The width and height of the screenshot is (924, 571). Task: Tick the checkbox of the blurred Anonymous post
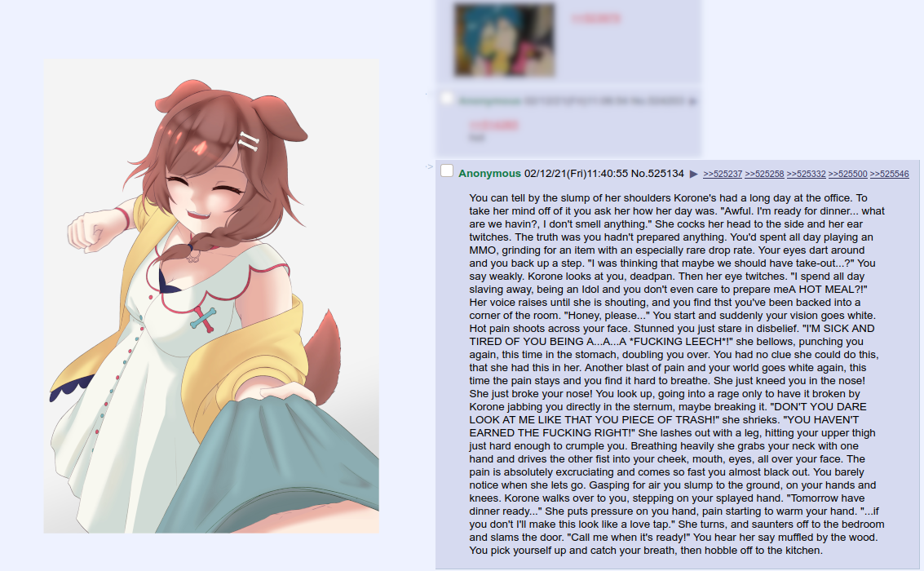[447, 99]
